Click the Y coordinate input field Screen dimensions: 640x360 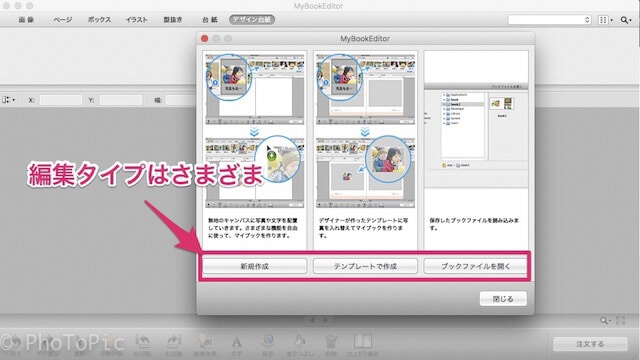click(121, 100)
